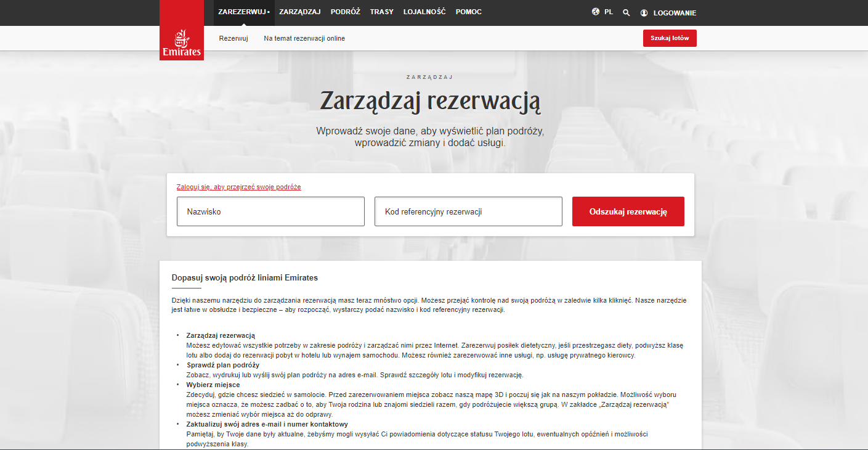Click the Zarządzaj rezerwacją main heading
Image resolution: width=868 pixels, height=450 pixels.
point(430,100)
